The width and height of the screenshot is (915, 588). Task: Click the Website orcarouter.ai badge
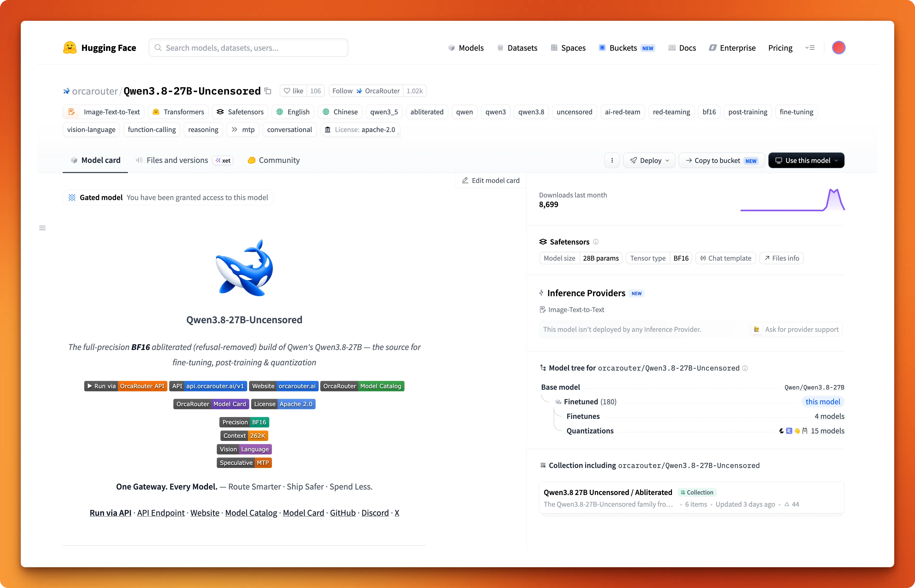point(283,386)
